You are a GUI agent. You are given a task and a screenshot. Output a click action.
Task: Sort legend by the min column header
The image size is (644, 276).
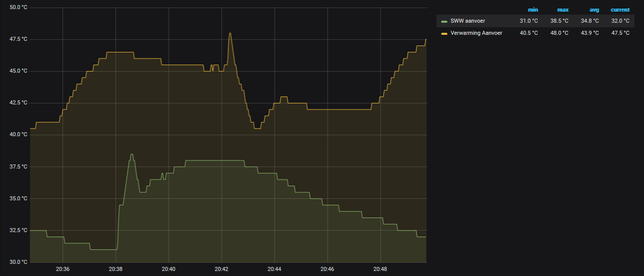tap(533, 10)
